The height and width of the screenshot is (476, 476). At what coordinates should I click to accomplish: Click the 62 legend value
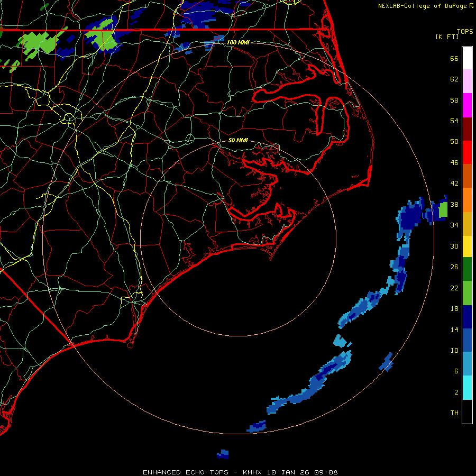(454, 79)
